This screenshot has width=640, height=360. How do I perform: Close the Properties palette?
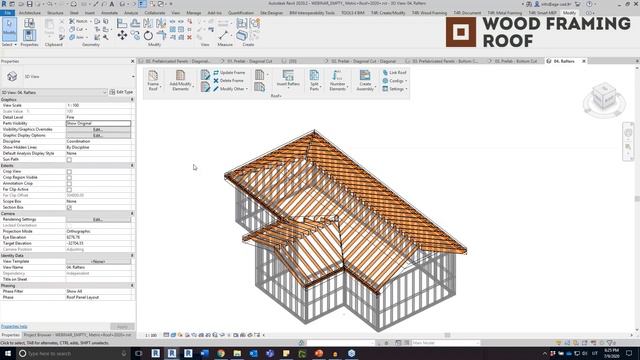pos(133,61)
